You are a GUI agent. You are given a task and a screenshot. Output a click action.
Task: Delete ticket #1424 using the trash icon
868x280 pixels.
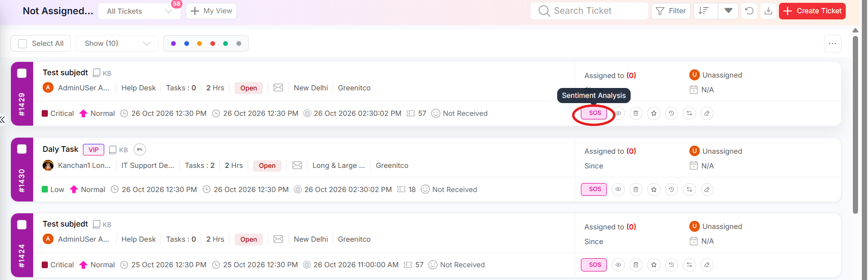tap(636, 265)
